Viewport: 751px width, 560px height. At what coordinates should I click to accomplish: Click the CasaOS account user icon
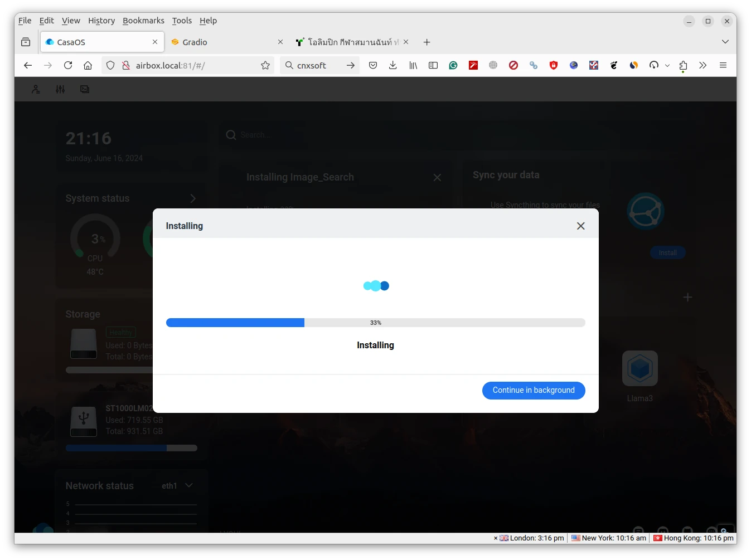pos(36,89)
